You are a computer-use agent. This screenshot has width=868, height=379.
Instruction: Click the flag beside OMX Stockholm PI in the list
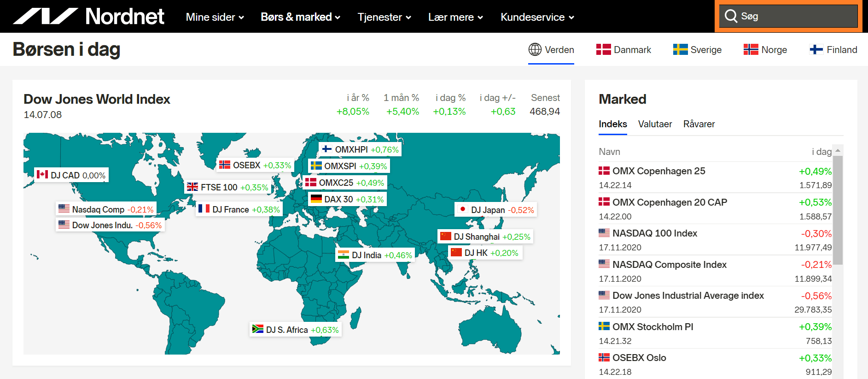coord(604,326)
